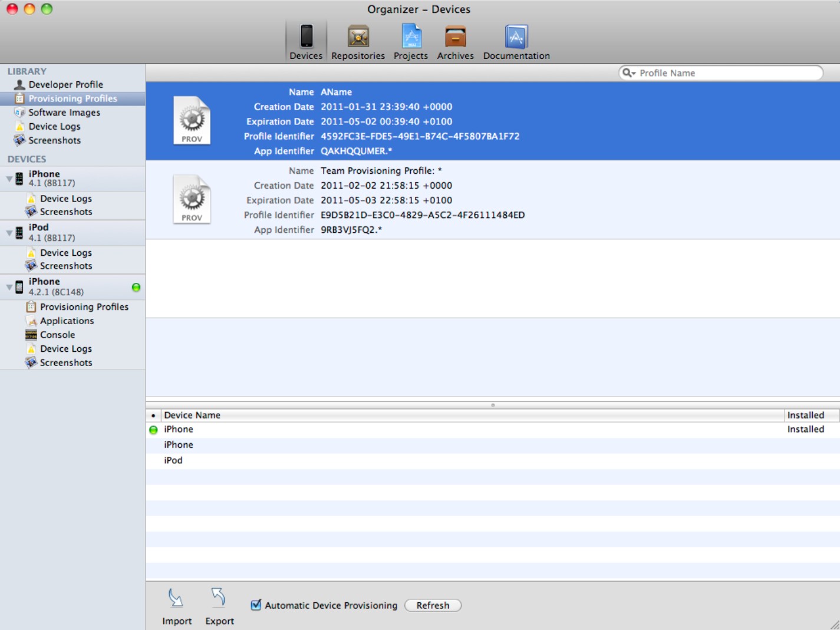Screen dimensions: 840x630
Task: Click Device Logs icon under iPhone 4.2.1
Action: pyautogui.click(x=31, y=349)
